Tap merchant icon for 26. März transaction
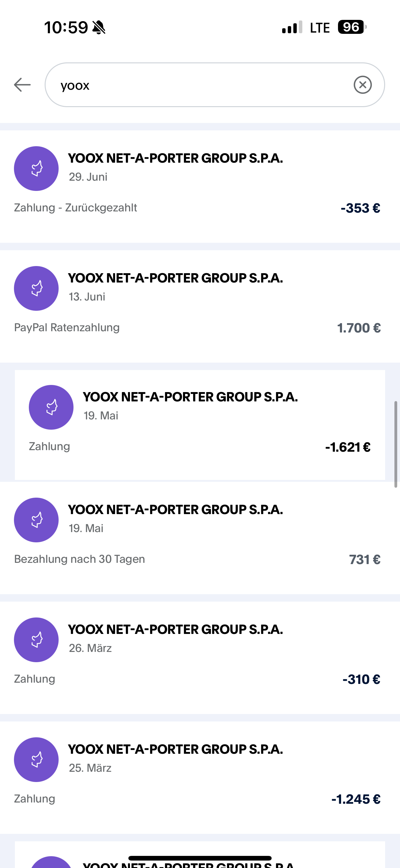This screenshot has height=868, width=400. (36, 640)
